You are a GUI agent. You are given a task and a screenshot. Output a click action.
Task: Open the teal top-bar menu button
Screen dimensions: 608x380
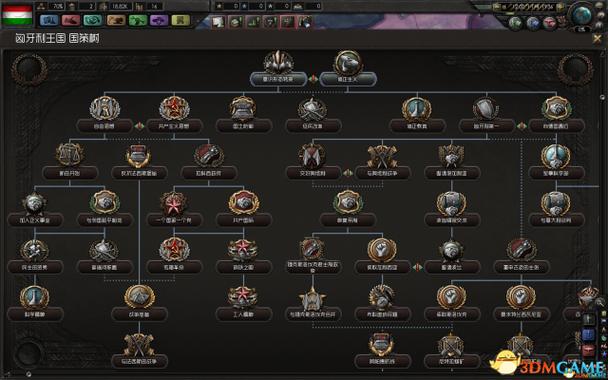93,20
